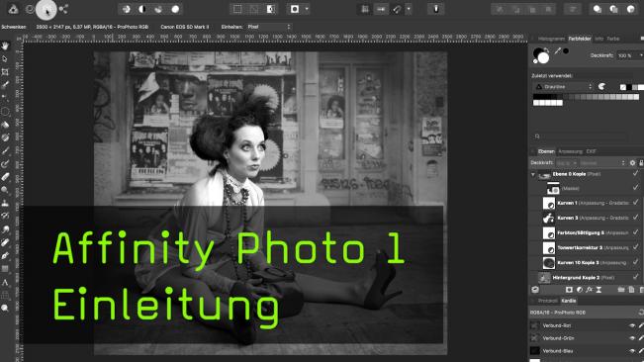Apply Auto Contrast half-circle icon
Viewport: 644px width, 362px height.
click(142, 9)
